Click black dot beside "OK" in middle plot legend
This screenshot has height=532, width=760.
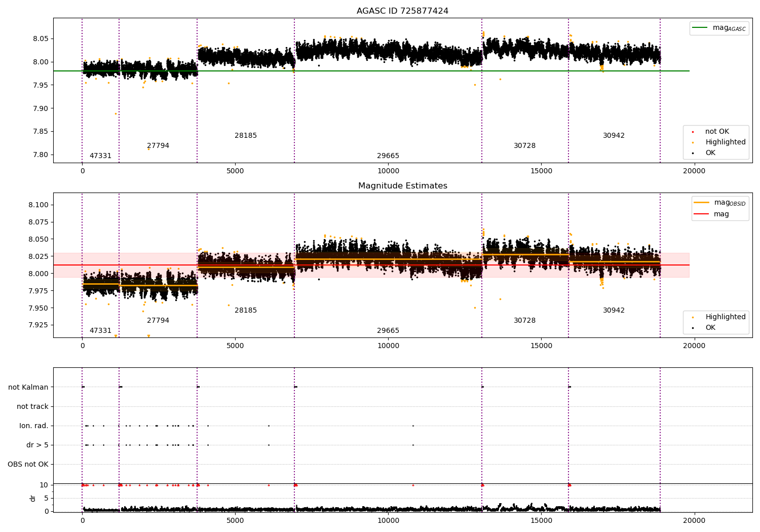point(693,328)
